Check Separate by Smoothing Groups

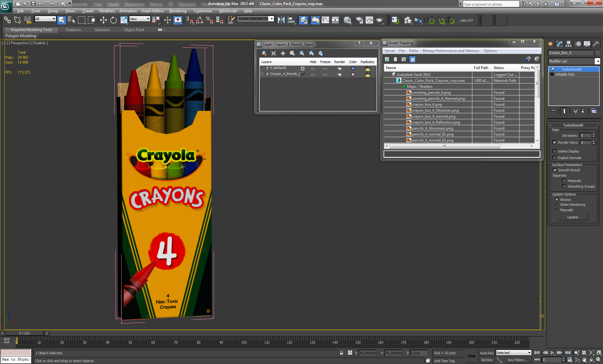coord(564,186)
